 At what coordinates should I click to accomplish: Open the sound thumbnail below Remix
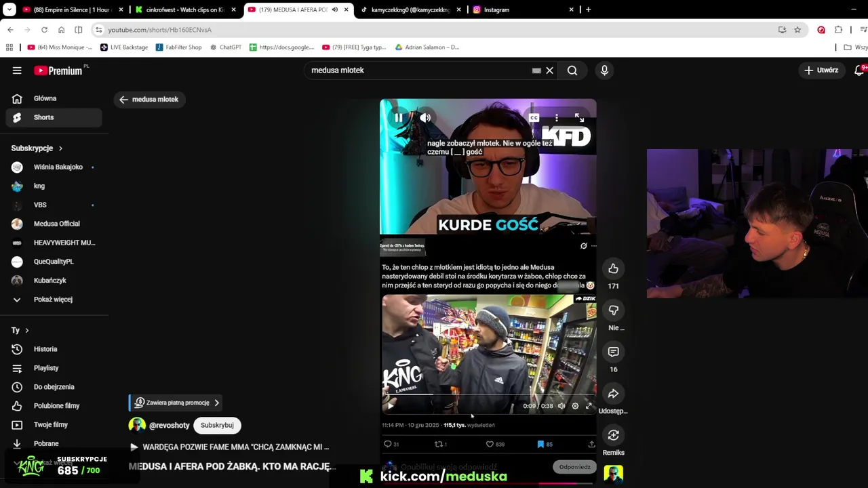(x=613, y=474)
